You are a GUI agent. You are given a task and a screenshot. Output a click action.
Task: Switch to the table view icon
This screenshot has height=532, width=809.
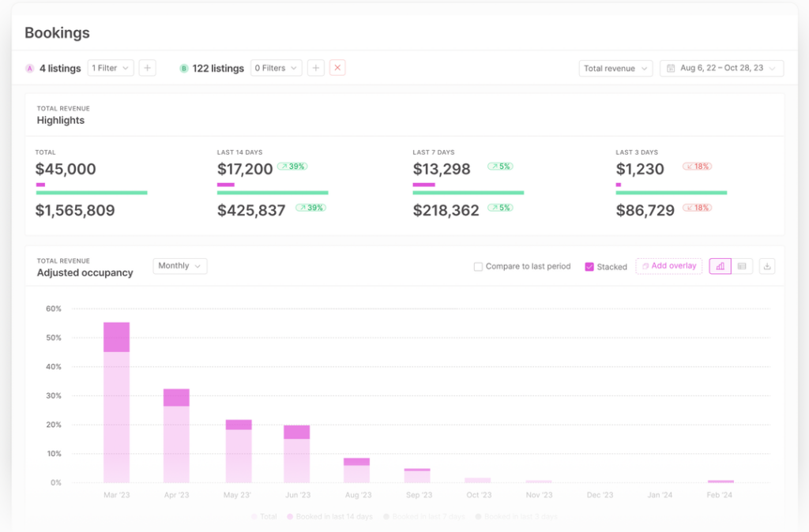[743, 266]
